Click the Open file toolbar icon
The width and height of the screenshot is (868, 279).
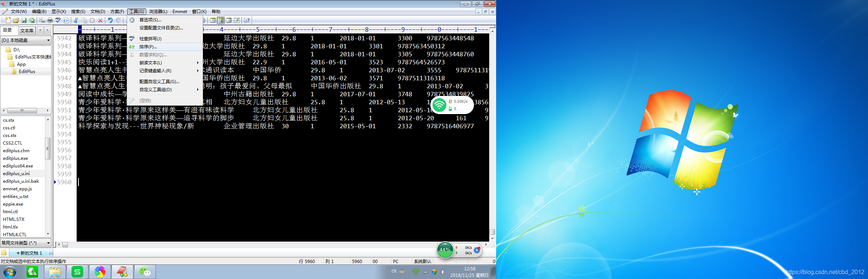[x=16, y=20]
